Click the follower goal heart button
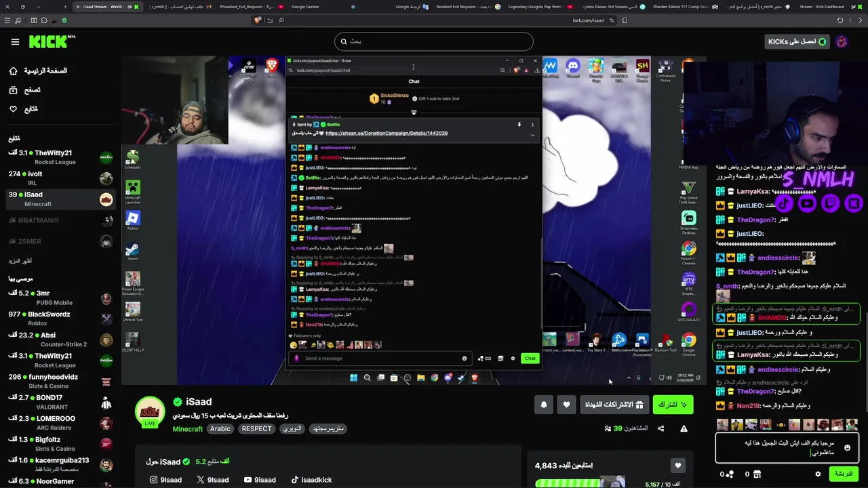 (677, 465)
